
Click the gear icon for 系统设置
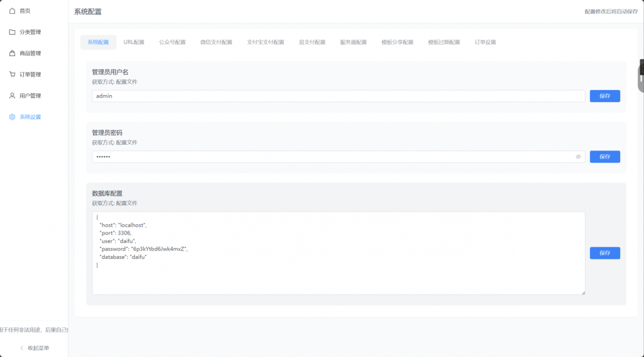tap(12, 117)
